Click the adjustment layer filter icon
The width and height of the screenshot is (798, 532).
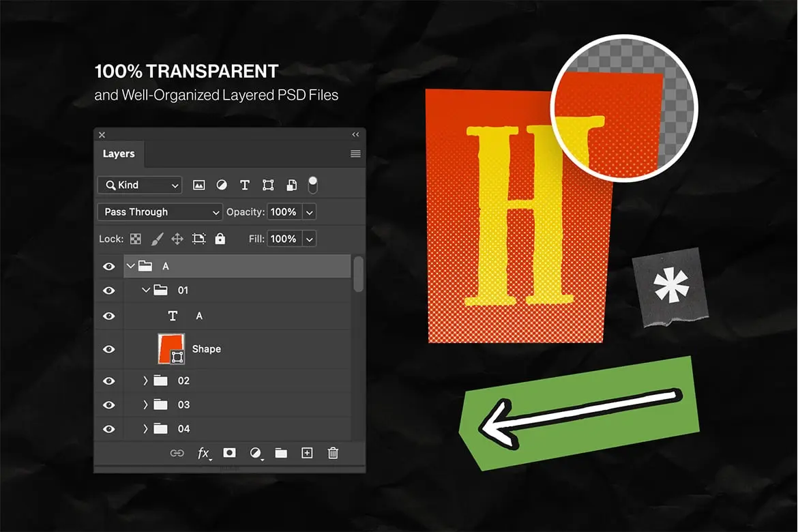[x=222, y=185]
